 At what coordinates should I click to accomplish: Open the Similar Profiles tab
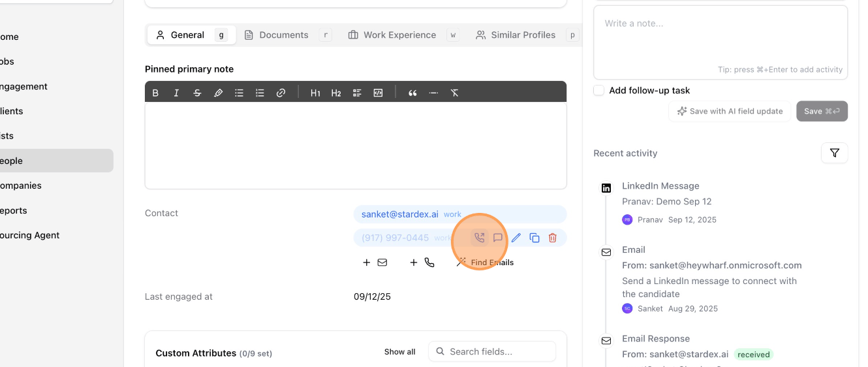[525, 35]
